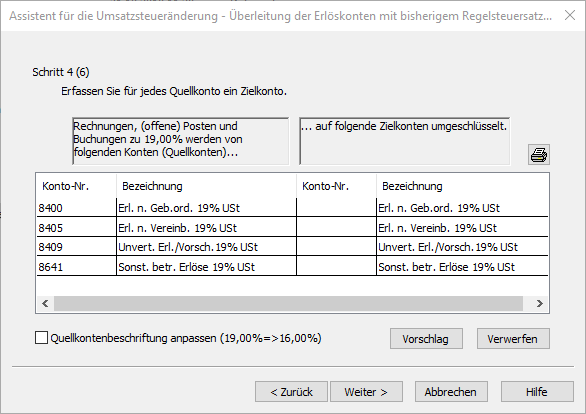Enable Quellkontenbeschriftung anpassen checkbox
This screenshot has height=414, width=586.
tap(41, 338)
